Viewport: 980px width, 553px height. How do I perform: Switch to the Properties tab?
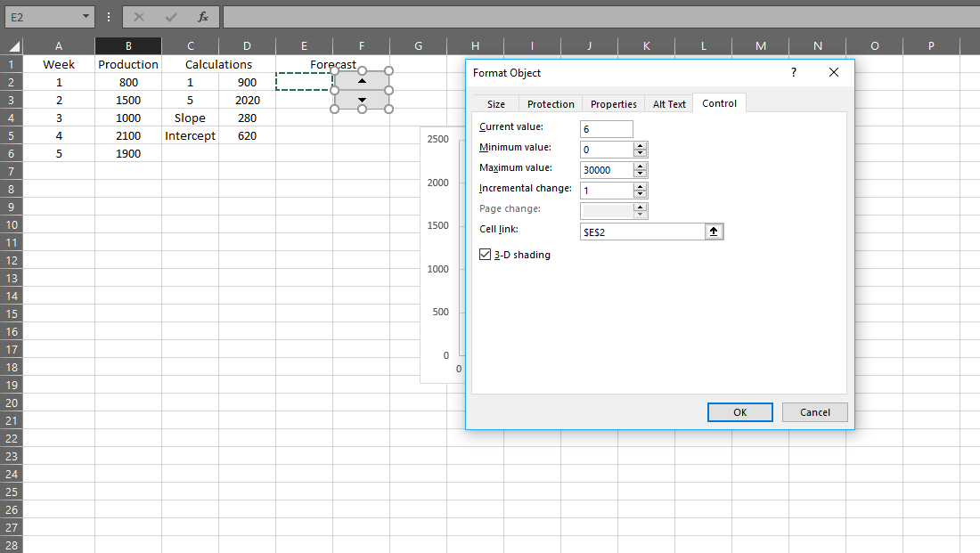(614, 104)
